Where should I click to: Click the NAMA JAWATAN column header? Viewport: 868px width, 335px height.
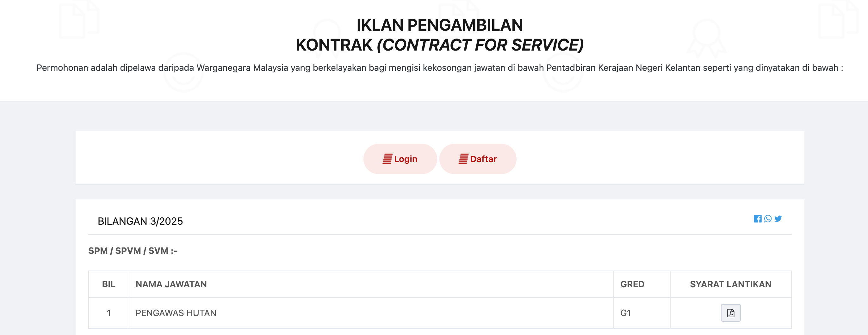(x=171, y=284)
